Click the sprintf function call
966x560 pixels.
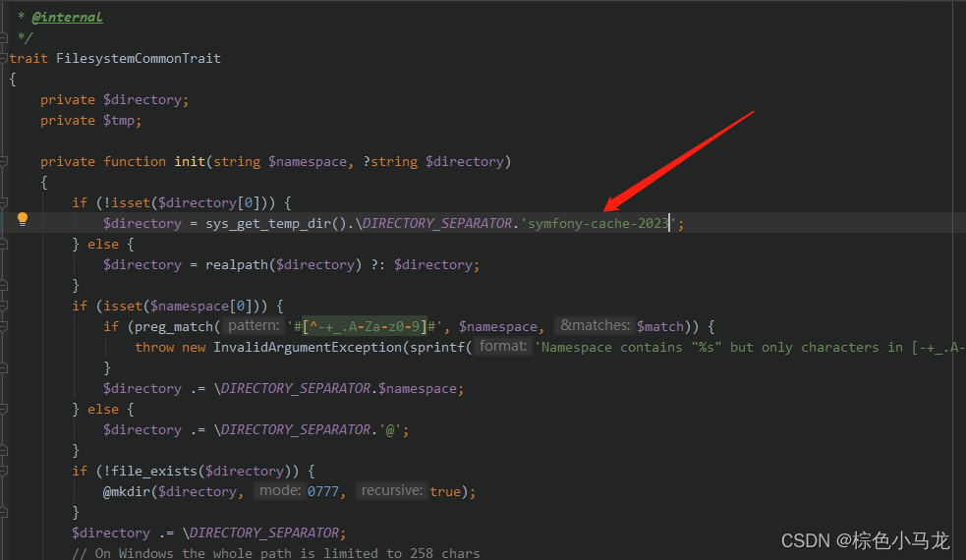pyautogui.click(x=437, y=348)
